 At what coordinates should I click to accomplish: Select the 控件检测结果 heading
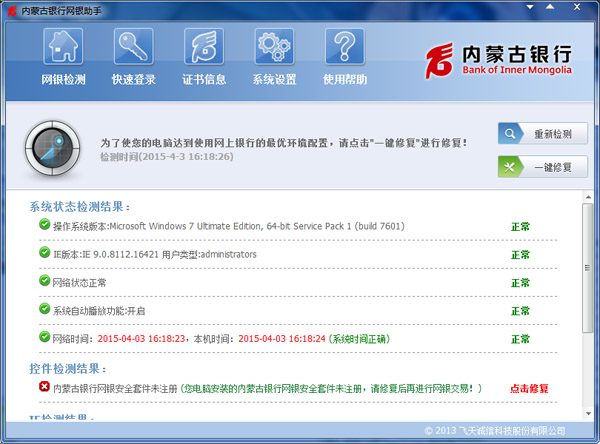pos(68,369)
